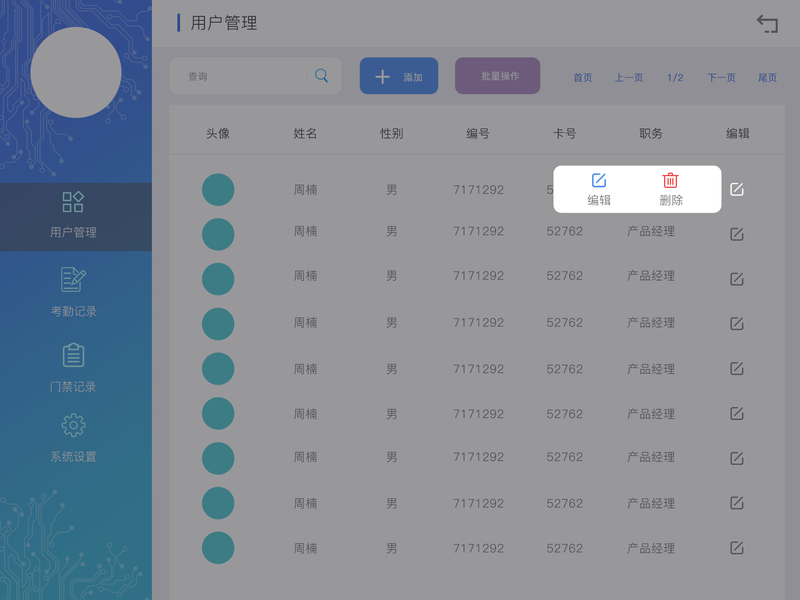This screenshot has height=600, width=800.
Task: Click 52762 in the last row
Action: (x=564, y=548)
